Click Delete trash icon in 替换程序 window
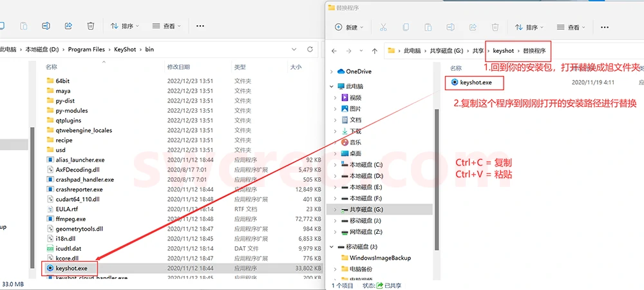This screenshot has width=644, height=290. (x=495, y=27)
